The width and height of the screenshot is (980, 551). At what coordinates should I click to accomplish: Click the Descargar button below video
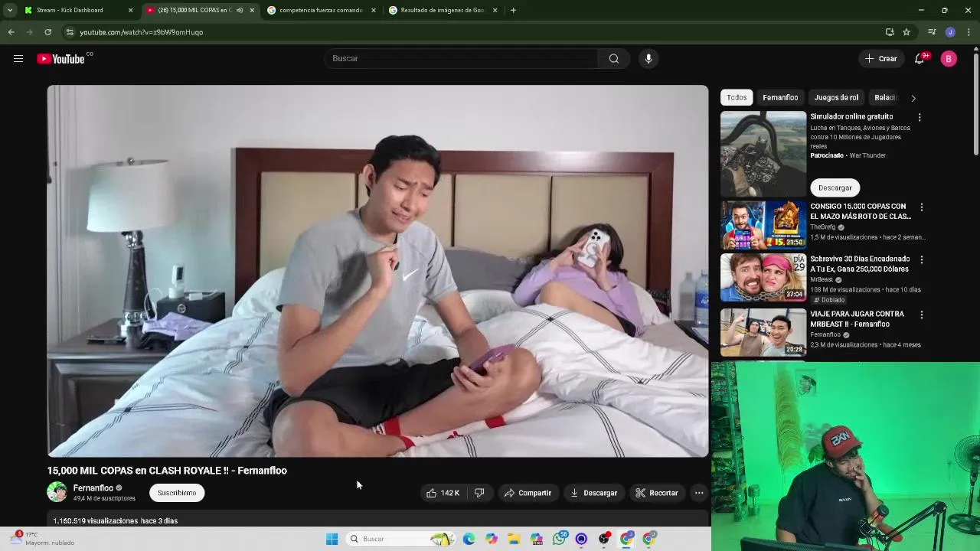pos(593,493)
